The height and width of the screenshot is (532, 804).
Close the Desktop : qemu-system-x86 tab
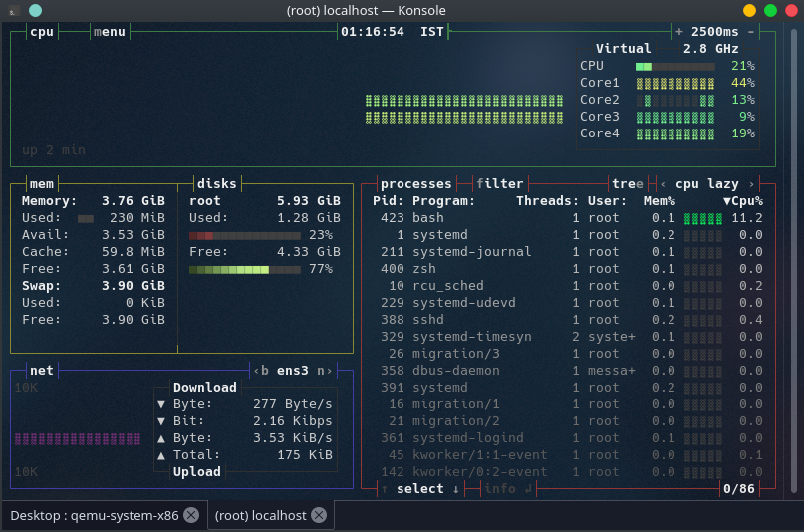point(191,515)
